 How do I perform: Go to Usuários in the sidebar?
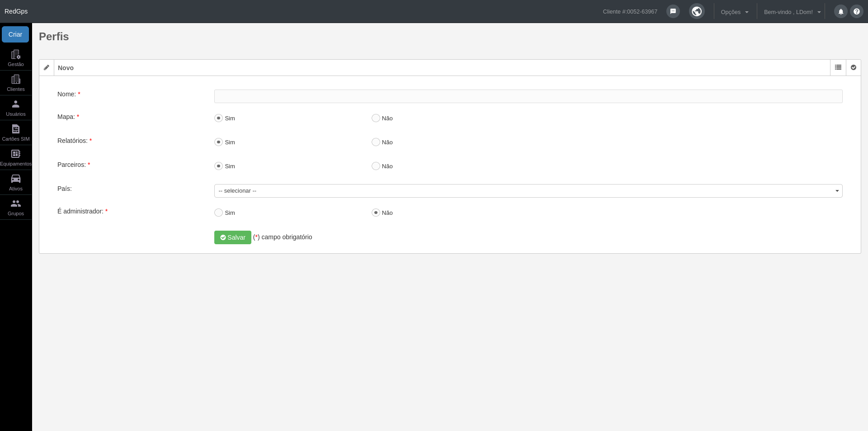coord(16,108)
